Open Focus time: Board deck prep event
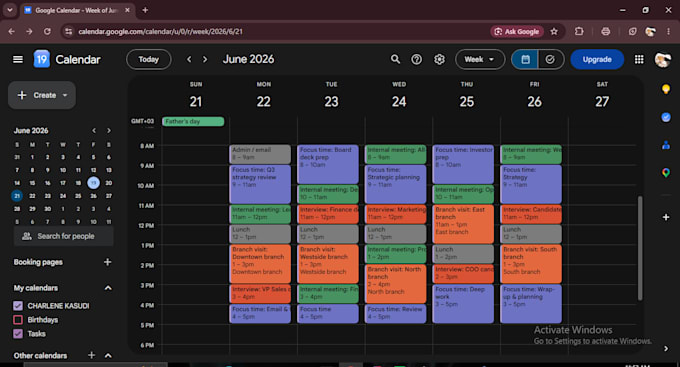This screenshot has width=680, height=367. [x=327, y=164]
